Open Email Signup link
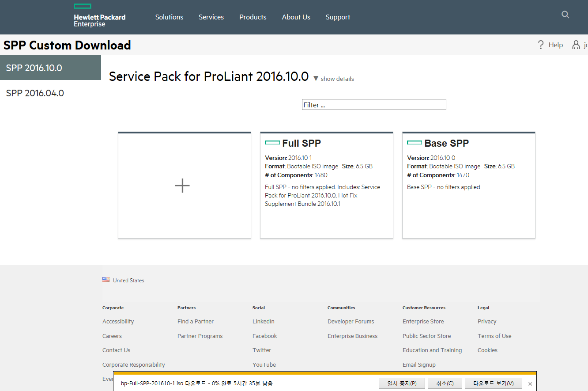 tap(419, 365)
